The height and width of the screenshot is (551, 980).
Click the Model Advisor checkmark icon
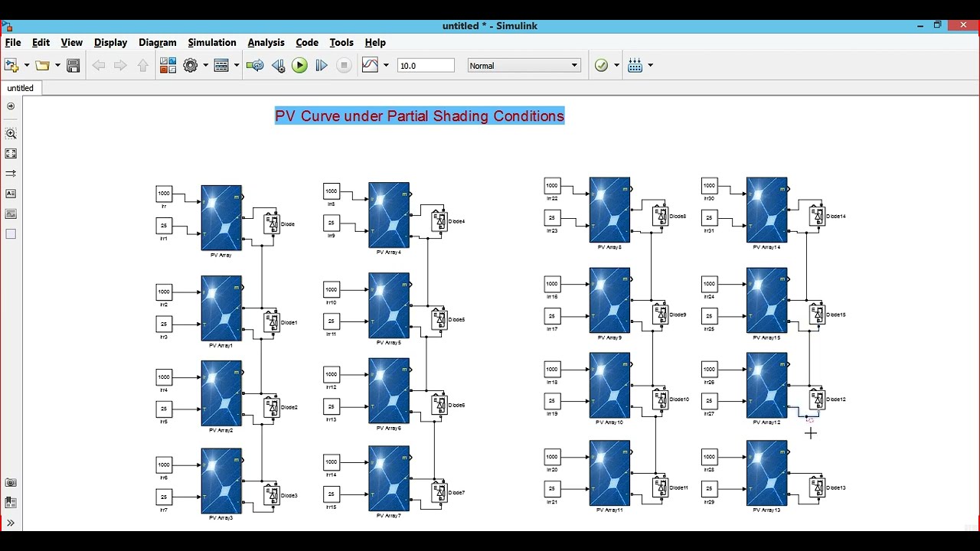(601, 66)
